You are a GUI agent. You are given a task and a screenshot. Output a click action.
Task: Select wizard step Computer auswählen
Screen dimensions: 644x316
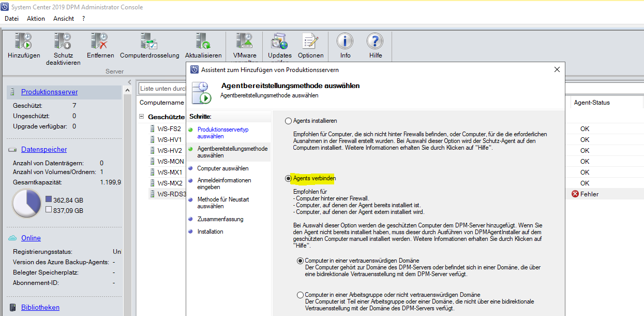[223, 168]
